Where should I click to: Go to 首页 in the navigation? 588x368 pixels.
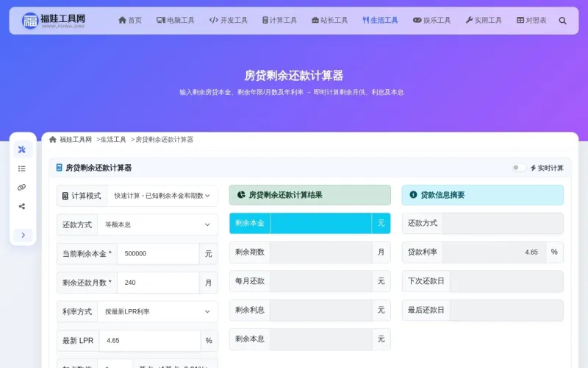[x=130, y=21]
